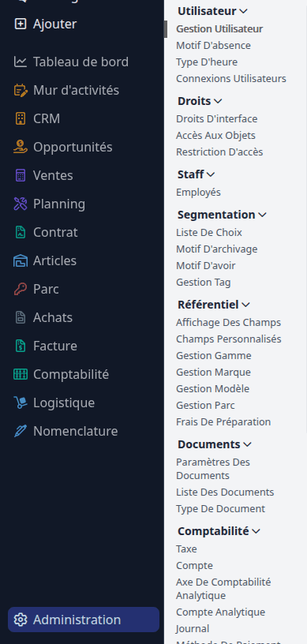
Task: Select the CRM building icon
Action: pos(21,118)
